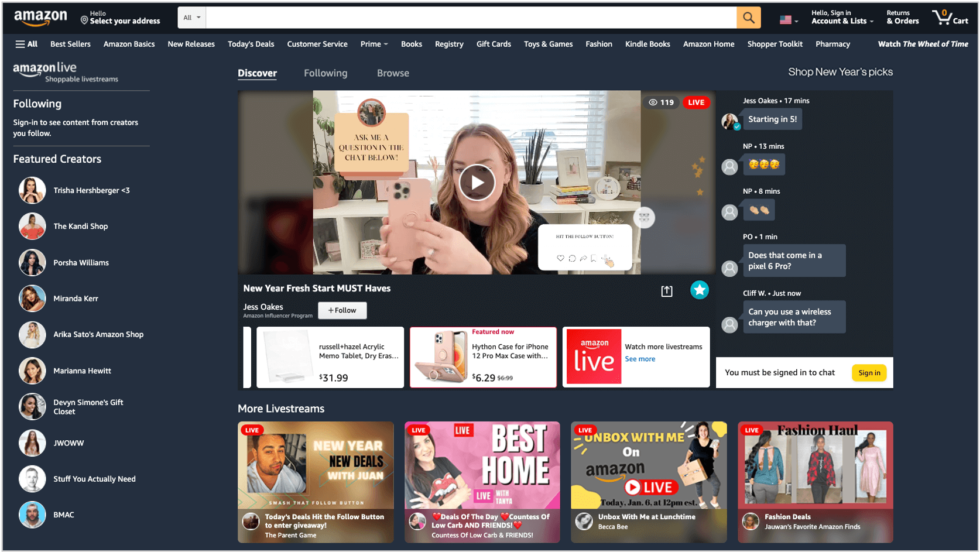The image size is (980, 552).
Task: Click JWOWW avatar
Action: coord(32,443)
